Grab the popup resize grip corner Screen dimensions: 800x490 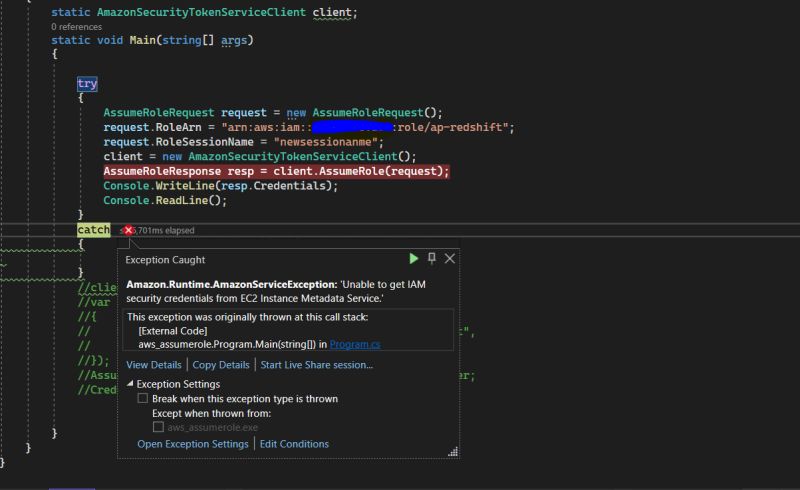click(x=453, y=452)
